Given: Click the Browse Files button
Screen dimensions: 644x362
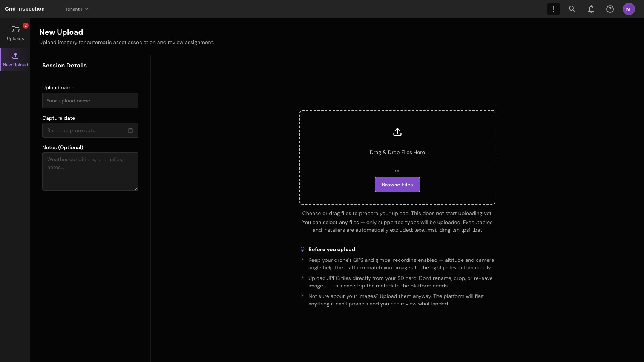Looking at the screenshot, I should tap(397, 185).
